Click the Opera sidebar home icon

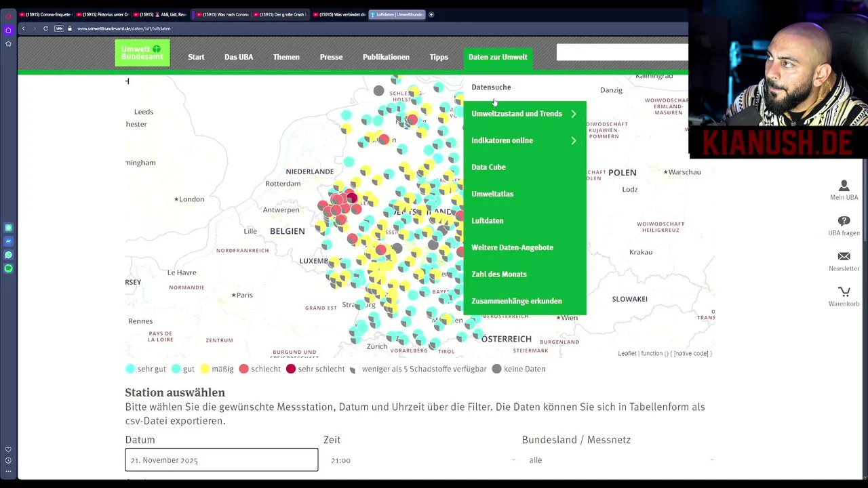tap(8, 30)
